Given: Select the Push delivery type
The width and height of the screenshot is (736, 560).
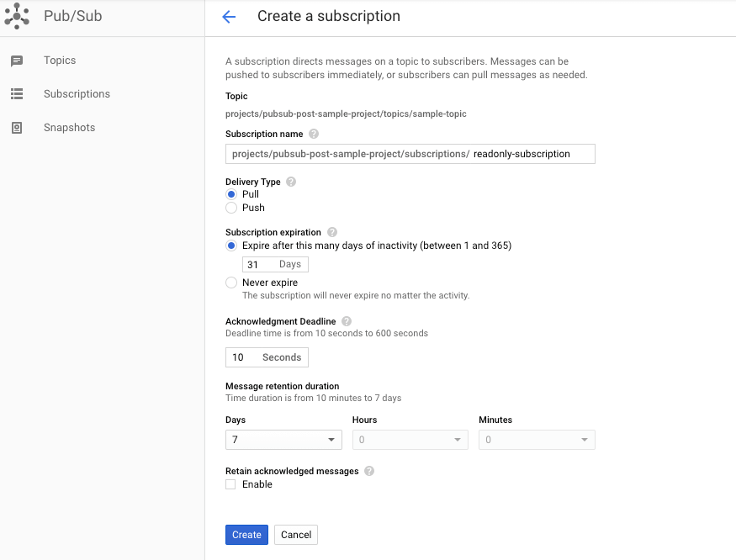Looking at the screenshot, I should click(x=231, y=208).
